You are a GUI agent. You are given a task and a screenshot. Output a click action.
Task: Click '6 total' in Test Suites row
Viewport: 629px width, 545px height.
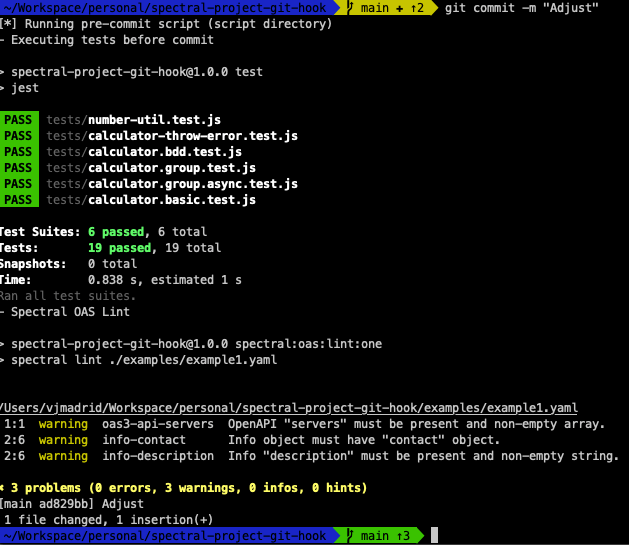tap(183, 232)
